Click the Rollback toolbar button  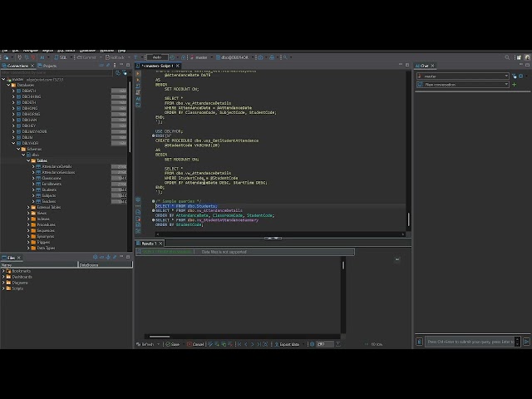(x=116, y=57)
